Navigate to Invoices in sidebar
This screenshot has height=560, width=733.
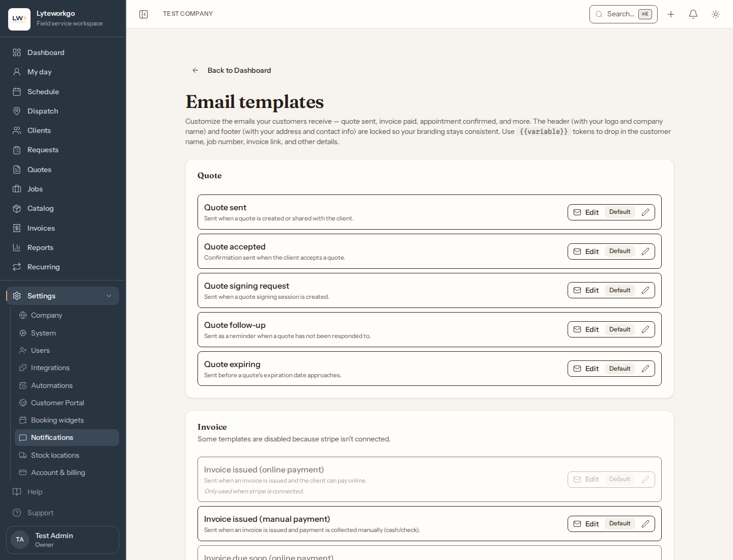(63, 228)
